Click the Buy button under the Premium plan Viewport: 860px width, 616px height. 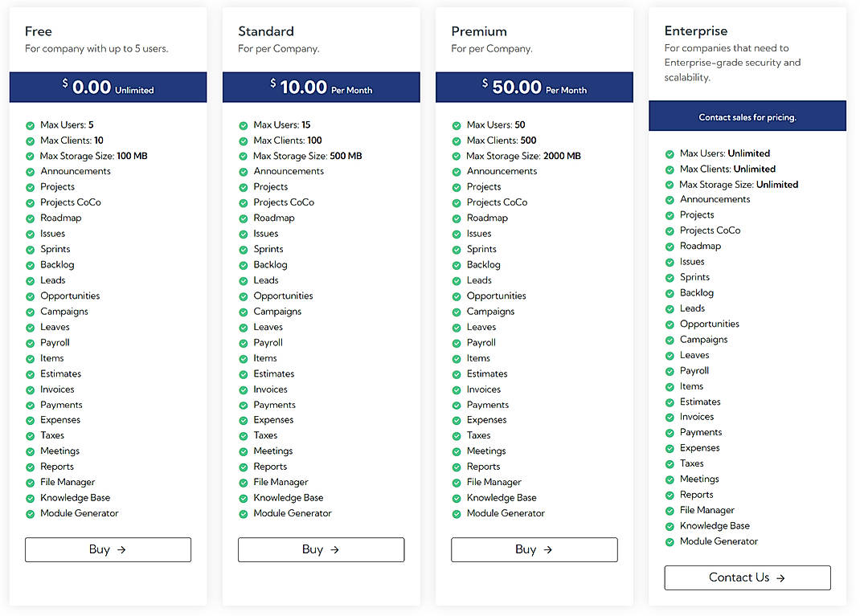tap(534, 549)
